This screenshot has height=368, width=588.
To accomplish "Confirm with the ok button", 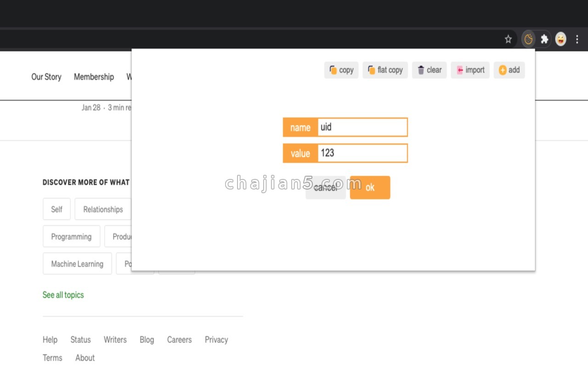I will 370,188.
